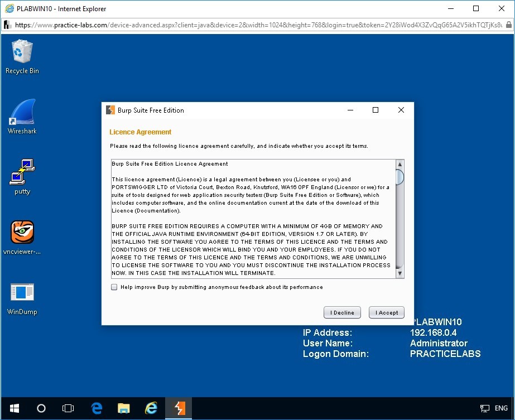
Task: Enable anonymous feedback submission checkbox
Action: pyautogui.click(x=114, y=287)
